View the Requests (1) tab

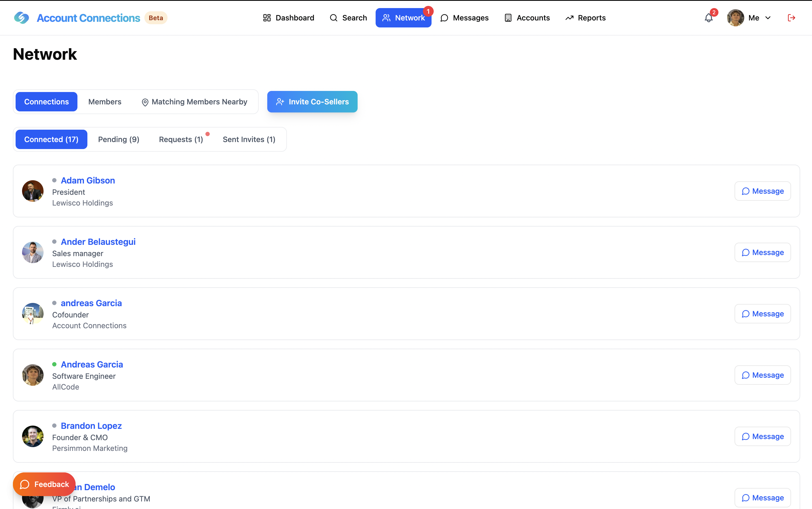click(181, 139)
